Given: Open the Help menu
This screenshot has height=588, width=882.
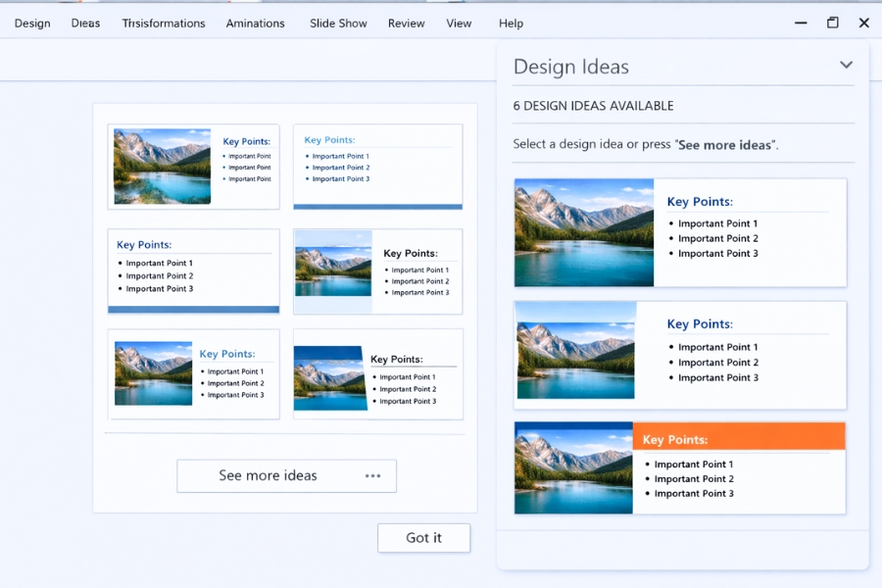Looking at the screenshot, I should (511, 23).
